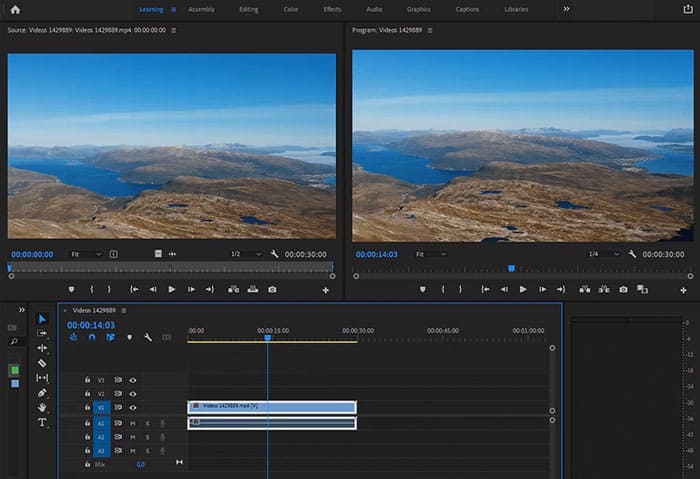The image size is (700, 479).
Task: Click Lift button in Program monitor
Action: click(584, 289)
